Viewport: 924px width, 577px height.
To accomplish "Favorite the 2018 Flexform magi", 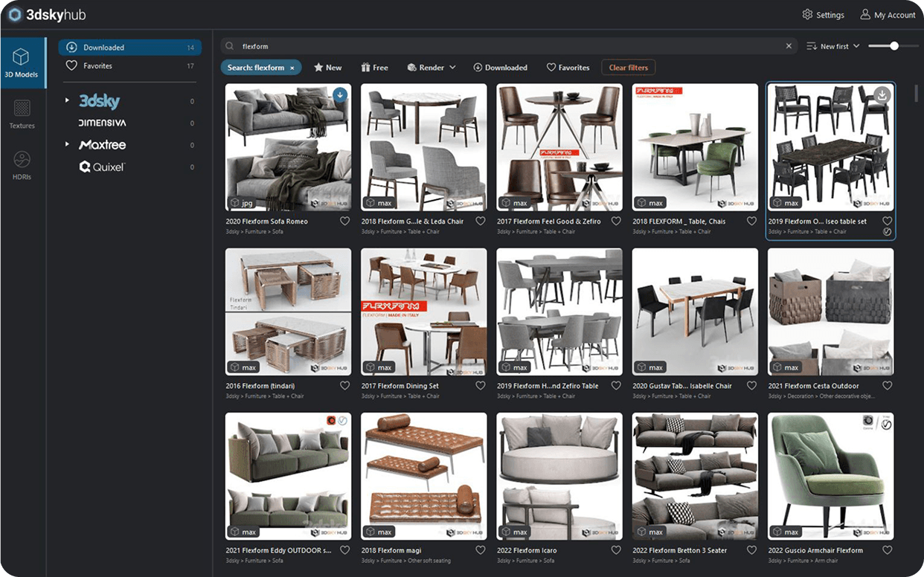I will click(x=481, y=550).
